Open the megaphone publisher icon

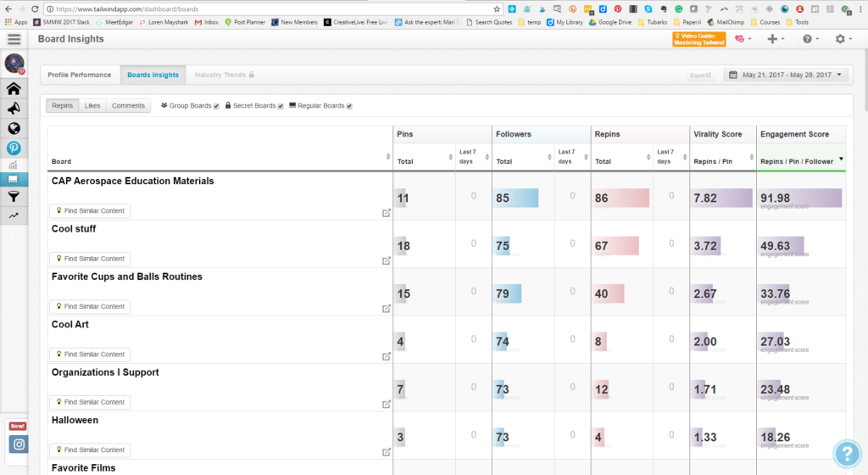click(14, 109)
